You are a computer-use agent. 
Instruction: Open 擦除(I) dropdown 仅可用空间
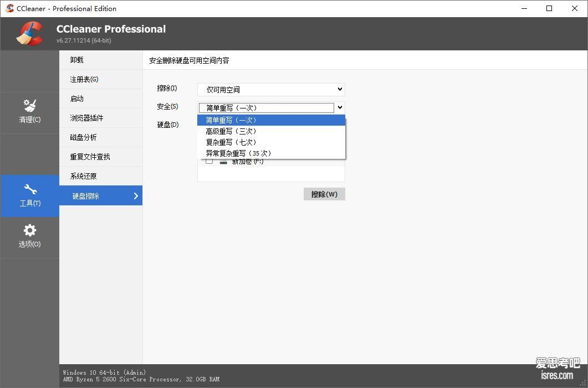tap(271, 90)
